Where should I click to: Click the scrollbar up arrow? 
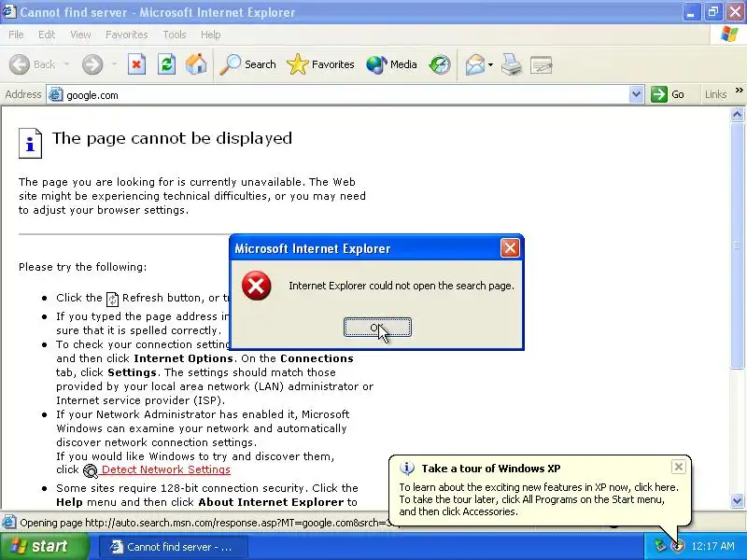(x=738, y=114)
